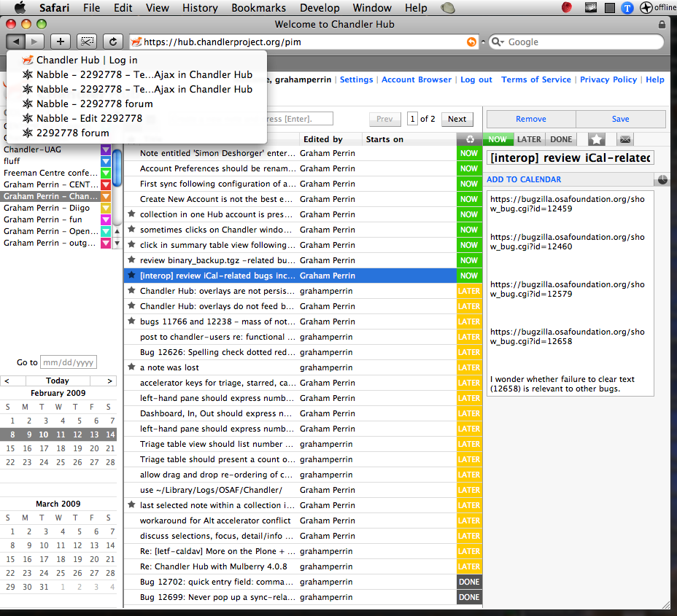The width and height of the screenshot is (677, 616).
Task: Open Graham Perrin – Diigo yellow dropdown
Action: coord(106,208)
